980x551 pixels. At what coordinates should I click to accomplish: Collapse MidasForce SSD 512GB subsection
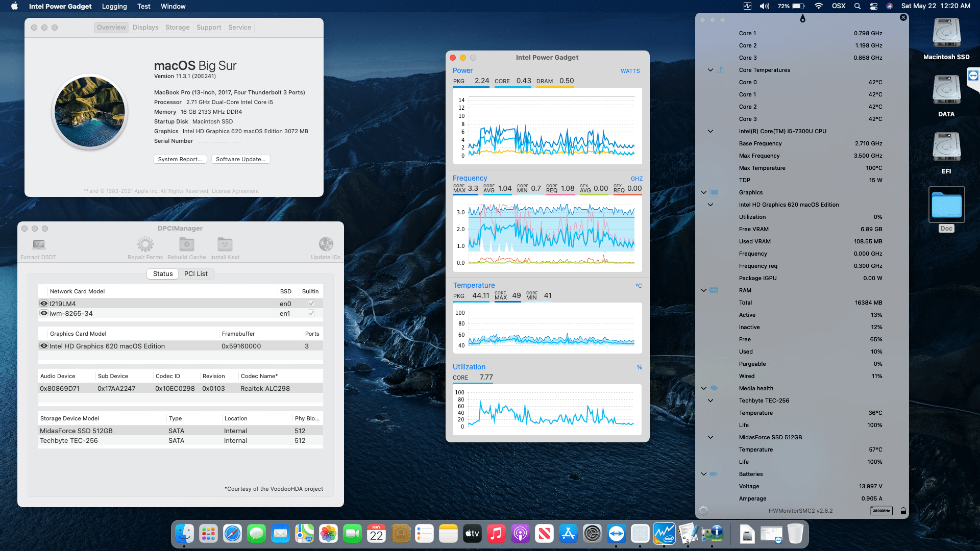click(x=710, y=437)
